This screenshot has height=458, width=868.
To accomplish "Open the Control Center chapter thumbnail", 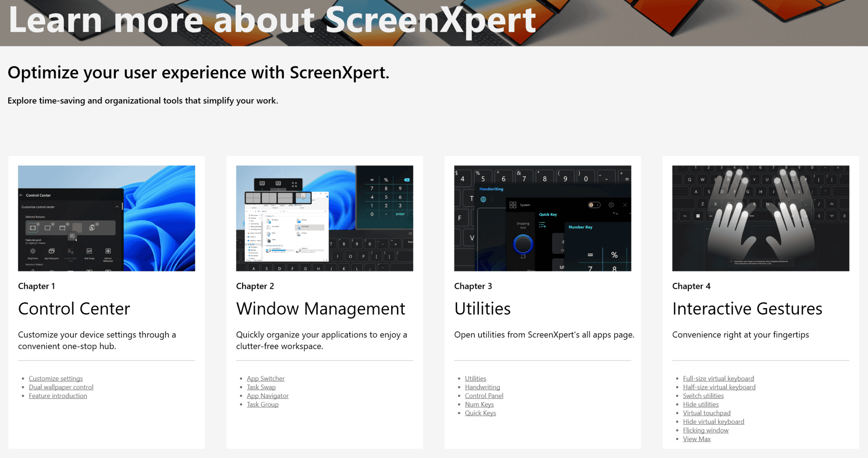I will click(106, 218).
